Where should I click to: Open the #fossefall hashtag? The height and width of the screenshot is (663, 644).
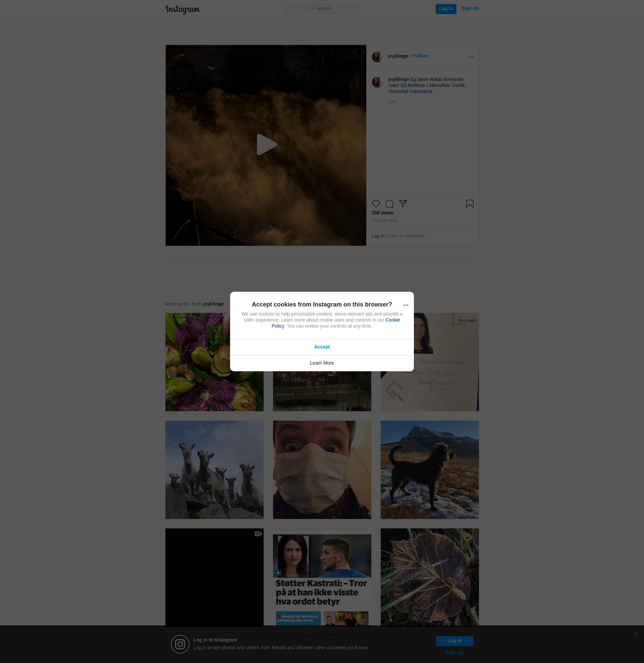tap(398, 91)
